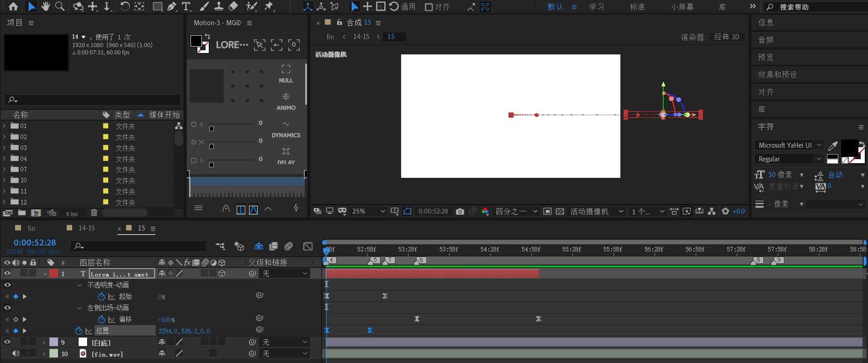Toggle keyframe at current time for 位置
This screenshot has width=868, height=363.
pos(16,331)
